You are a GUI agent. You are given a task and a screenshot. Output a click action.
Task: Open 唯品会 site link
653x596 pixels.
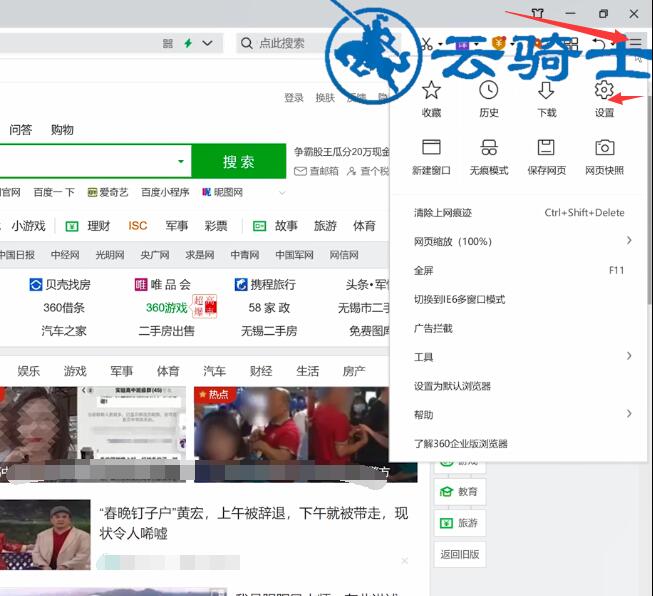point(162,285)
